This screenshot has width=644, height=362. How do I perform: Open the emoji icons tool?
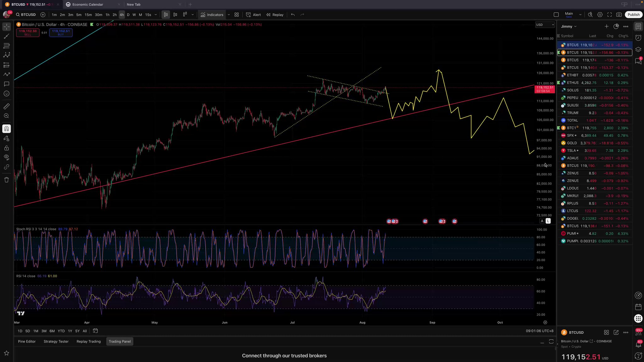tap(6, 94)
